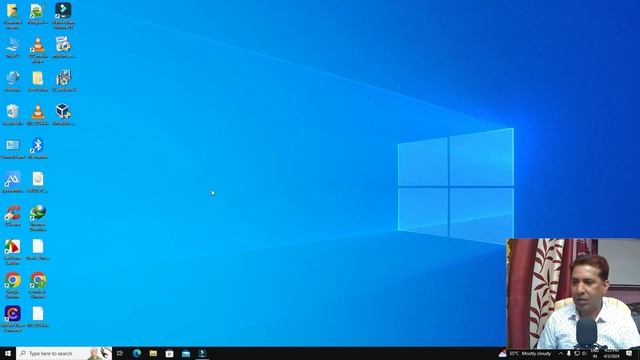Open the user profile folder with person icon
This screenshot has height=360, width=640.
click(x=13, y=15)
